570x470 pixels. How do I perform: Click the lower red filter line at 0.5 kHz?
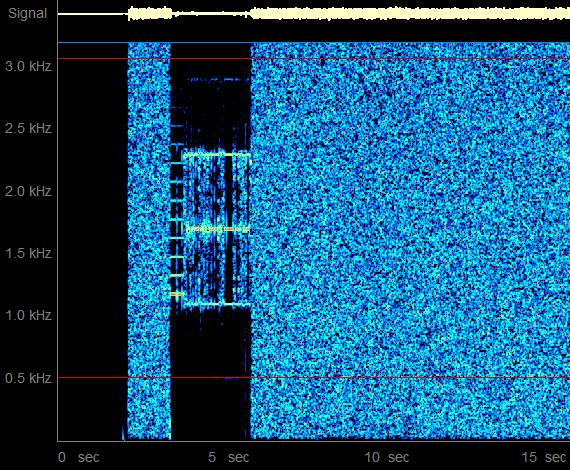point(314,377)
